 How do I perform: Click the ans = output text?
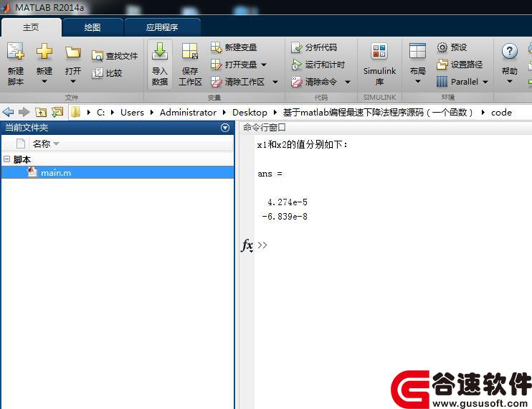pos(270,174)
